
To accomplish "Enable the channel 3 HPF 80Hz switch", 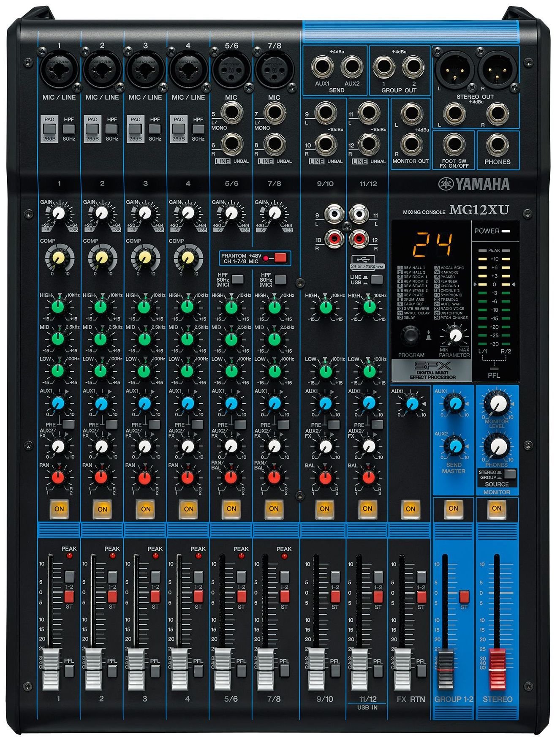I will tap(155, 129).
